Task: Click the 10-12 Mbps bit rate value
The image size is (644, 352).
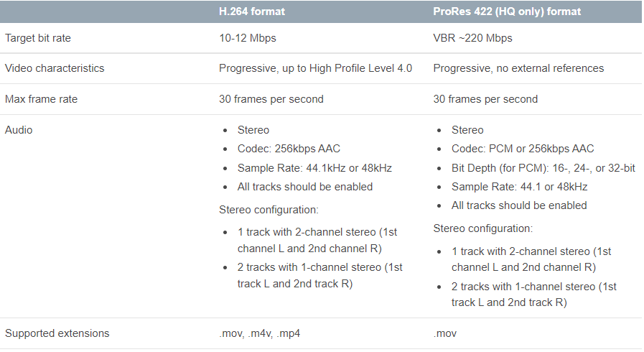Action: point(247,37)
